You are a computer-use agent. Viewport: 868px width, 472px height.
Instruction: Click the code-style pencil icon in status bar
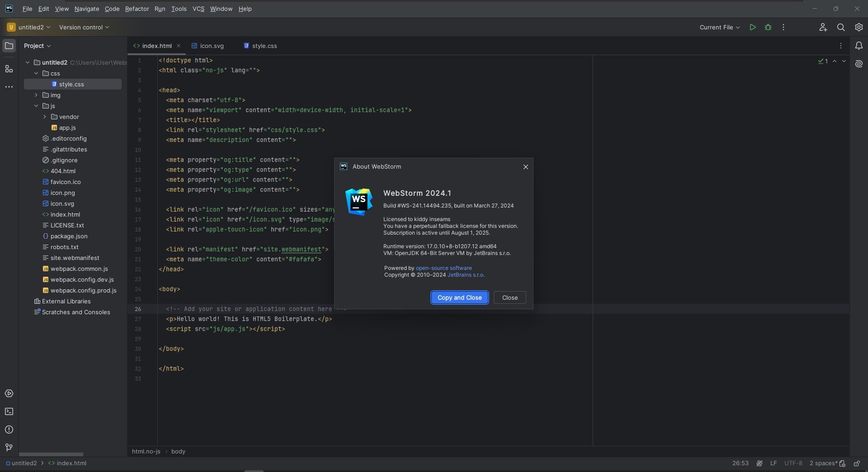[759, 463]
